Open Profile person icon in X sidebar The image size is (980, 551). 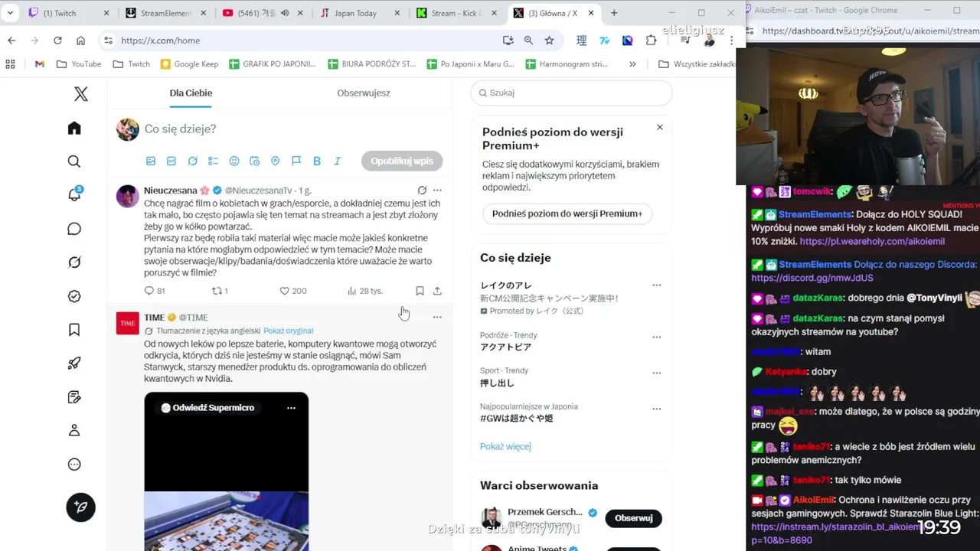74,430
